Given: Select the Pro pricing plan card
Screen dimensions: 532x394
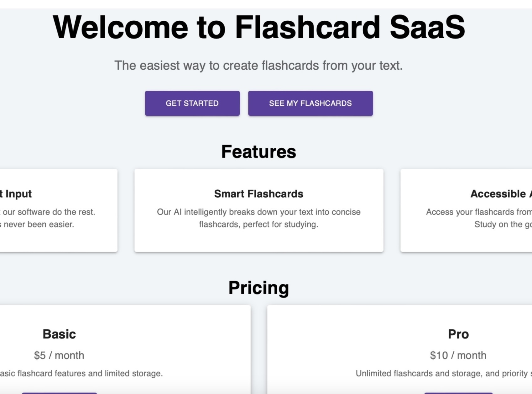Looking at the screenshot, I should pyautogui.click(x=399, y=349).
